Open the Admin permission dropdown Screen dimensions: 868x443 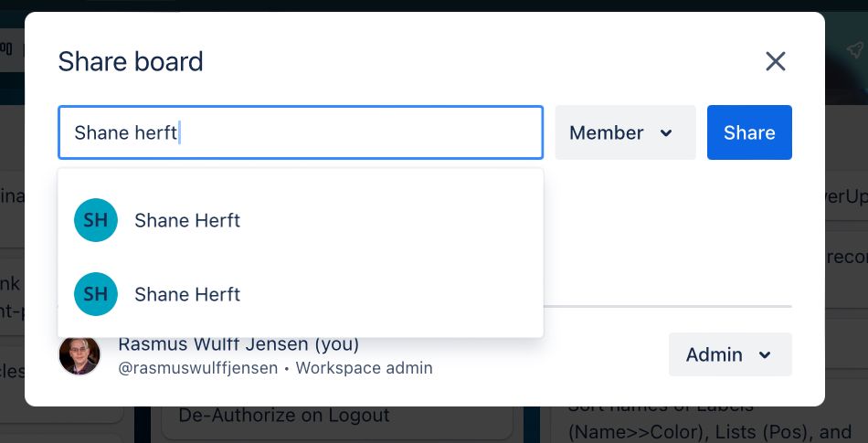(x=729, y=354)
